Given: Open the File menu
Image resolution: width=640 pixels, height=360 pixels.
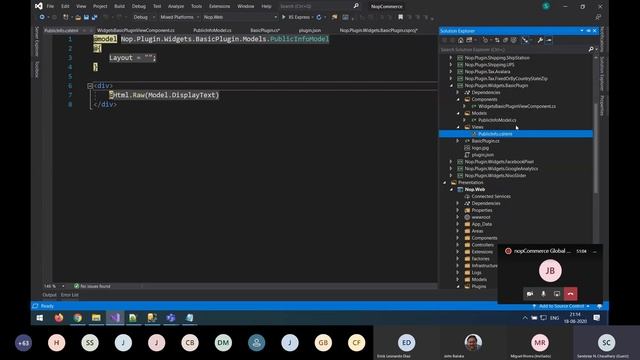Looking at the screenshot, I should (50, 6).
